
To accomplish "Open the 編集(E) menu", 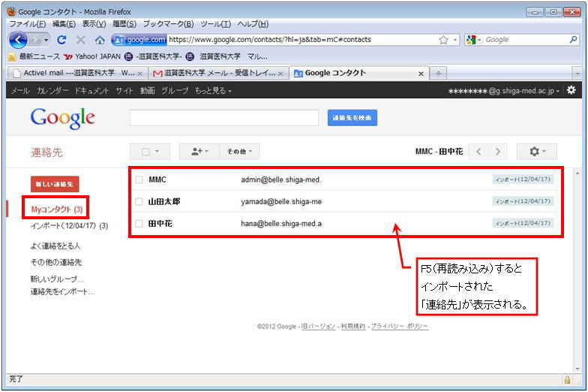I will [64, 24].
